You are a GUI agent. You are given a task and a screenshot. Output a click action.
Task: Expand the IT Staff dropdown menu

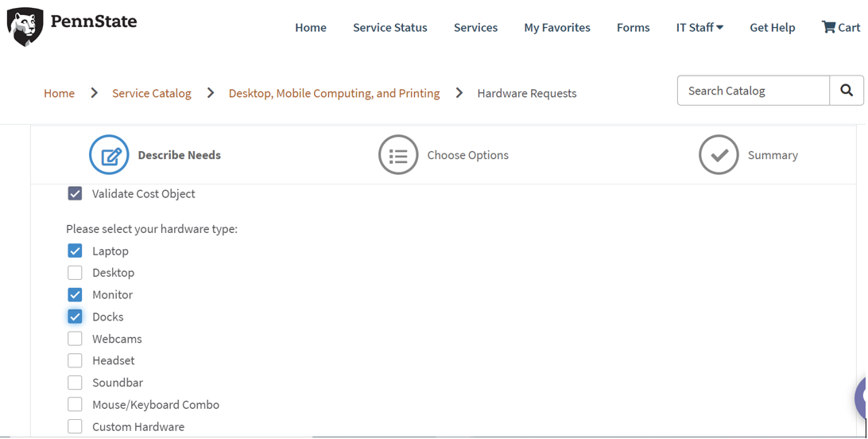[x=699, y=27]
